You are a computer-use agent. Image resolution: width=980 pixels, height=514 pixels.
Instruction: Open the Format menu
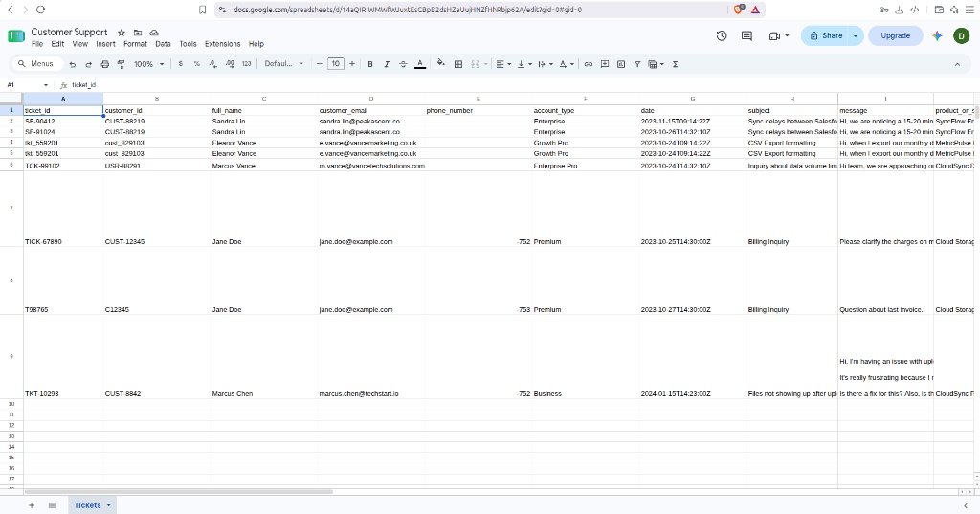(135, 44)
